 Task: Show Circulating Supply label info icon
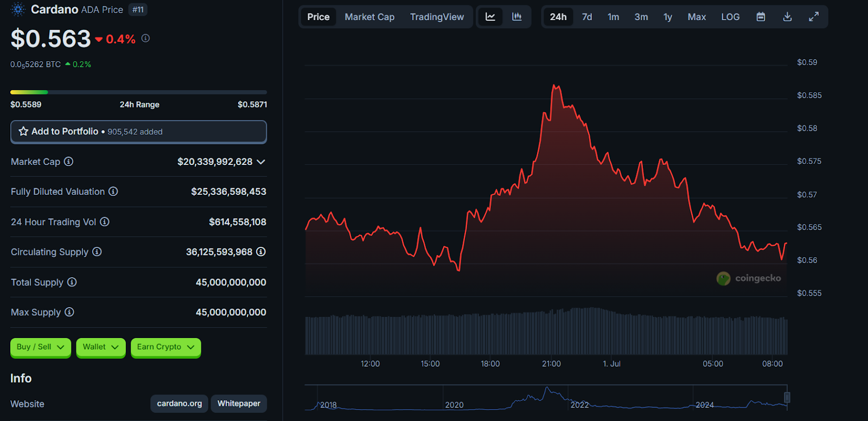tap(97, 251)
